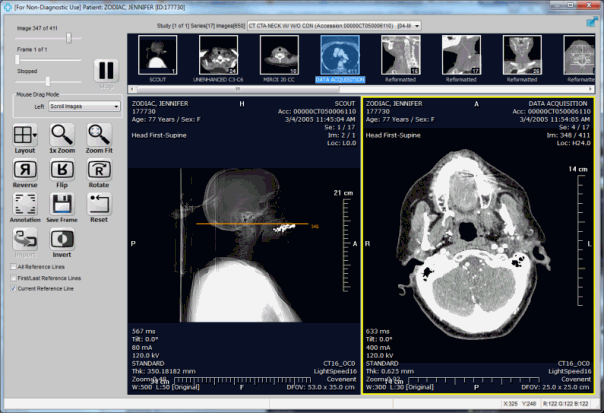The image size is (604, 413).
Task: Click the thumbnail strip scrollbar thumb
Action: pos(238,89)
